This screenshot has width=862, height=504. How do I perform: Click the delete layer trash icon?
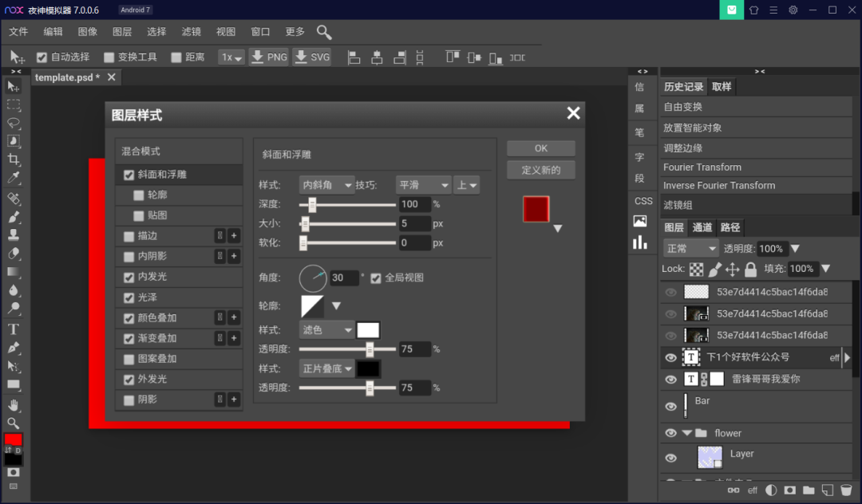pos(846,490)
